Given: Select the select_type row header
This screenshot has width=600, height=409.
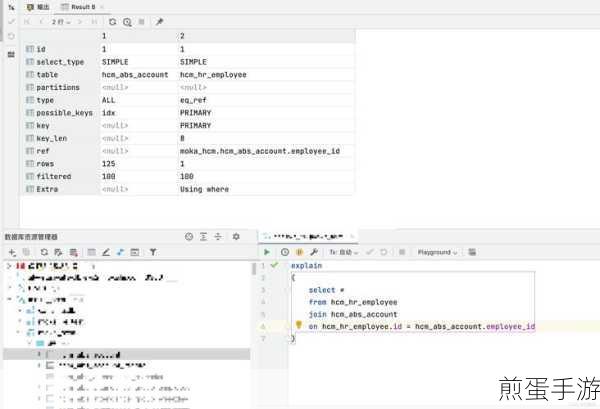Looking at the screenshot, I should (x=60, y=62).
